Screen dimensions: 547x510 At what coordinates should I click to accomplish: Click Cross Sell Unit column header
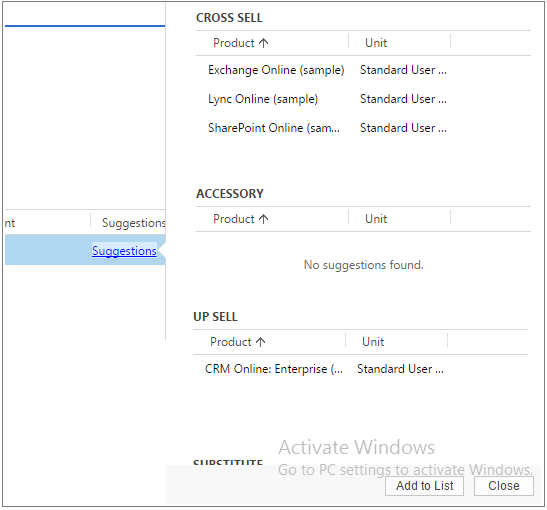pos(376,43)
